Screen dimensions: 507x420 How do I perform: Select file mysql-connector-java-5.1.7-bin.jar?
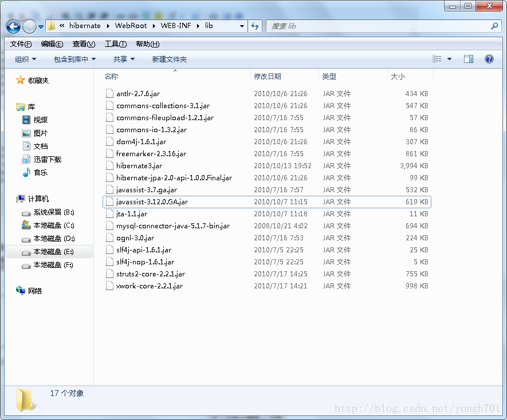(267, 226)
